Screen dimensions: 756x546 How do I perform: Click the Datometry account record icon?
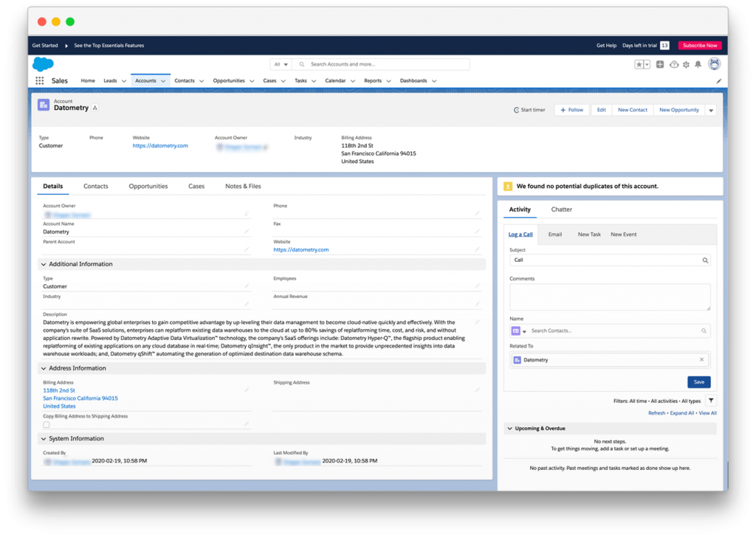point(44,105)
